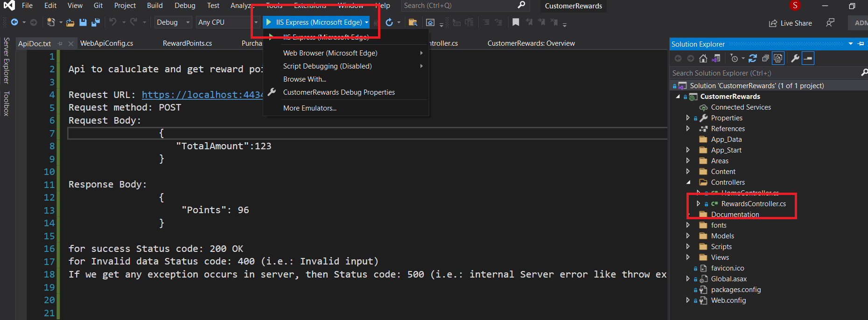The height and width of the screenshot is (320, 868).
Task: Open the Any CPU platform dropdown
Action: 227,22
